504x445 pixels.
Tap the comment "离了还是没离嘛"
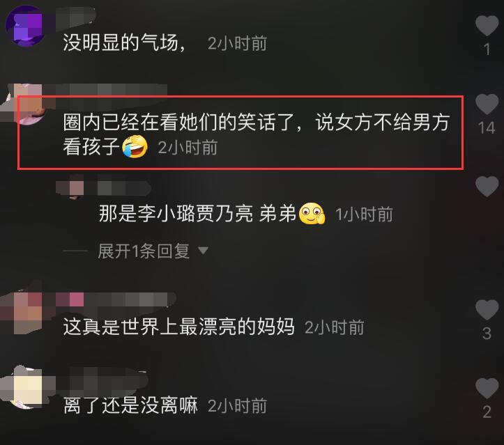coord(130,405)
